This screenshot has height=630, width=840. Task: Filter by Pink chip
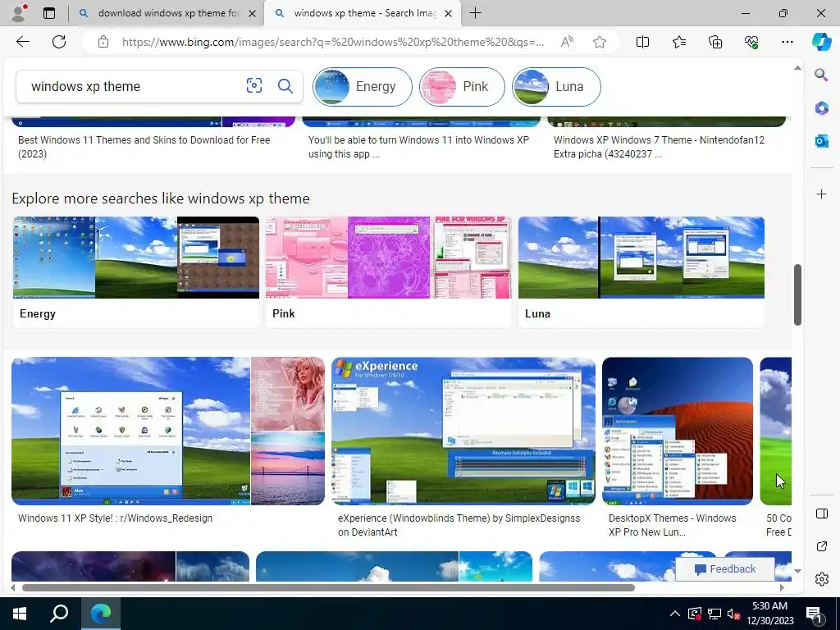point(462,86)
